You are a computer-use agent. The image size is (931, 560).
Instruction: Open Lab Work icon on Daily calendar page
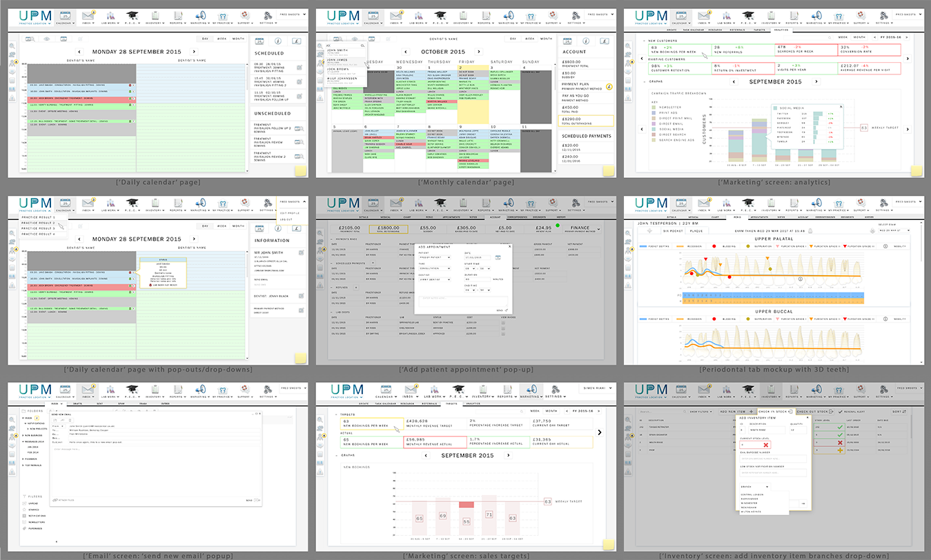[110, 16]
